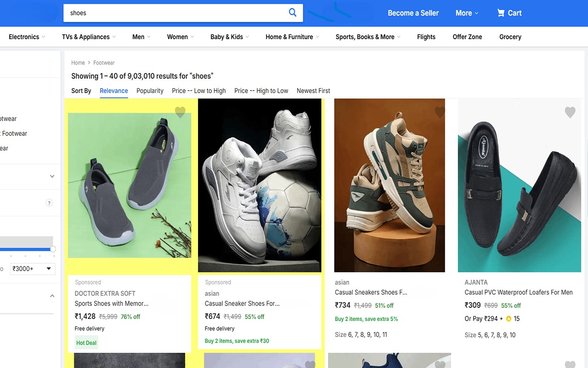Screen dimensions: 588x368
Task: Click the search magnifier icon
Action: tap(292, 12)
